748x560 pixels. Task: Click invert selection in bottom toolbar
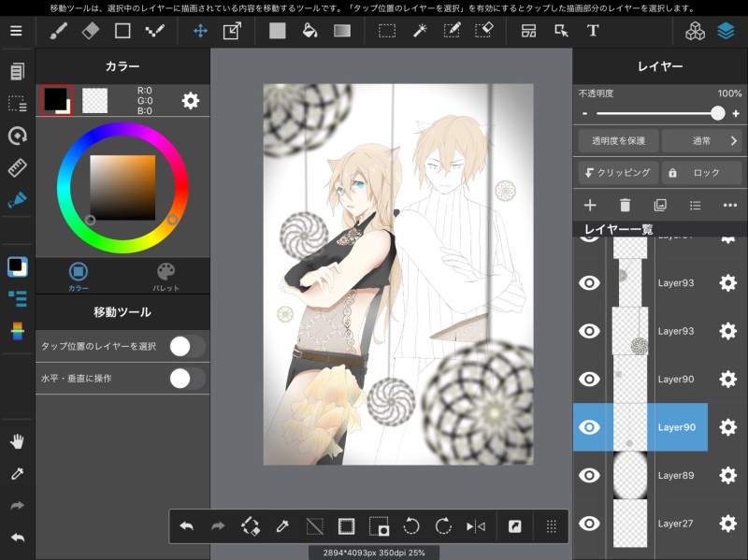click(x=379, y=526)
